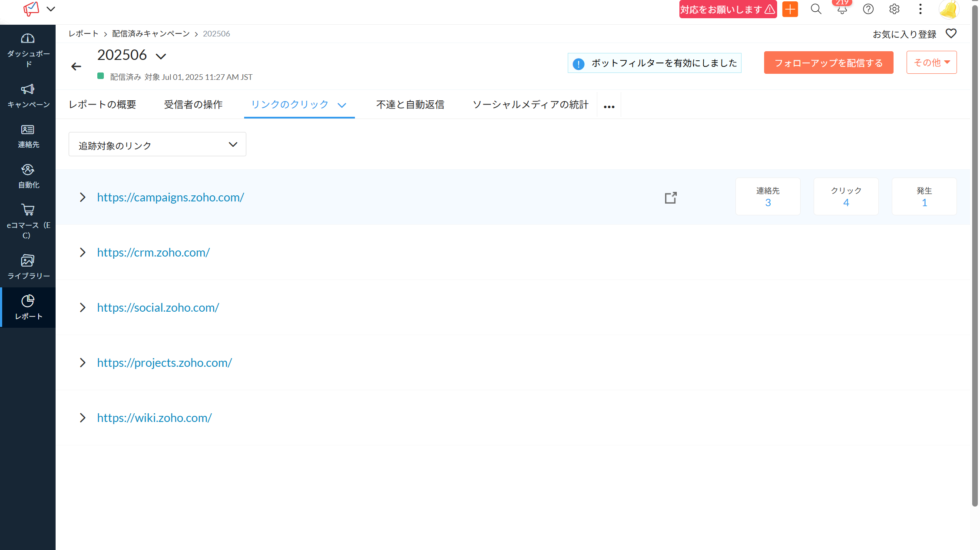Click the orange plus create button
980x550 pixels.
point(790,10)
